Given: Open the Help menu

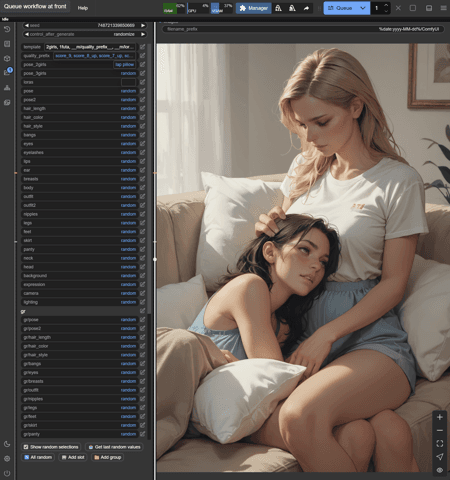Looking at the screenshot, I should point(83,8).
